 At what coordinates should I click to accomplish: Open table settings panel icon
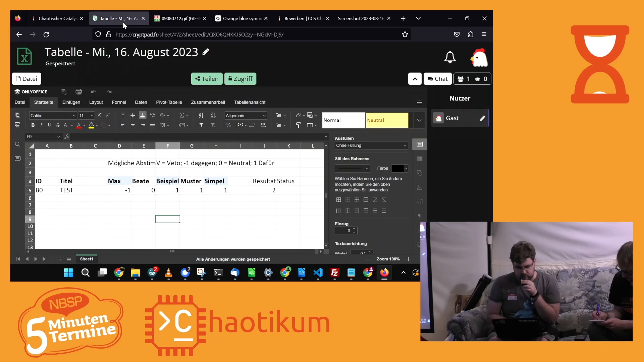pyautogui.click(x=420, y=159)
